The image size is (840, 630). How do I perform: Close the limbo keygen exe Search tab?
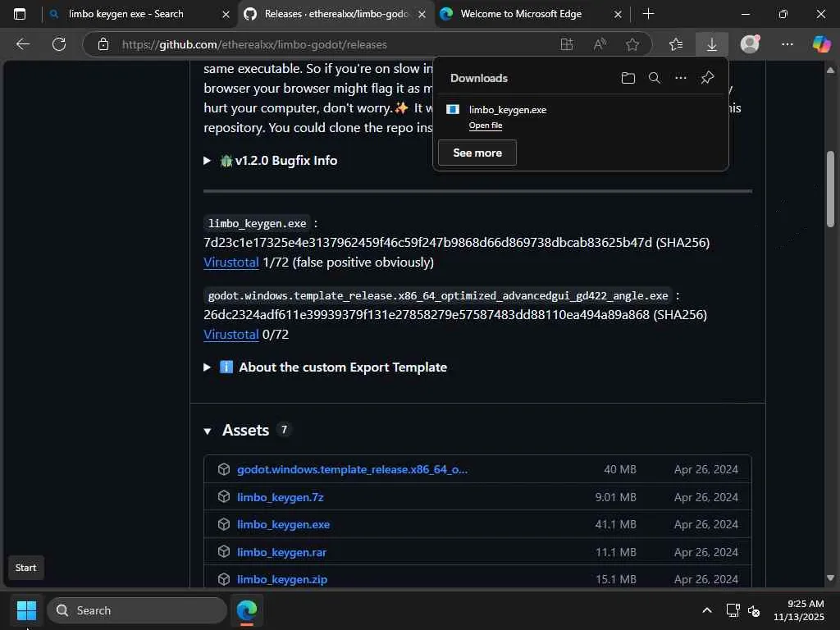(226, 15)
